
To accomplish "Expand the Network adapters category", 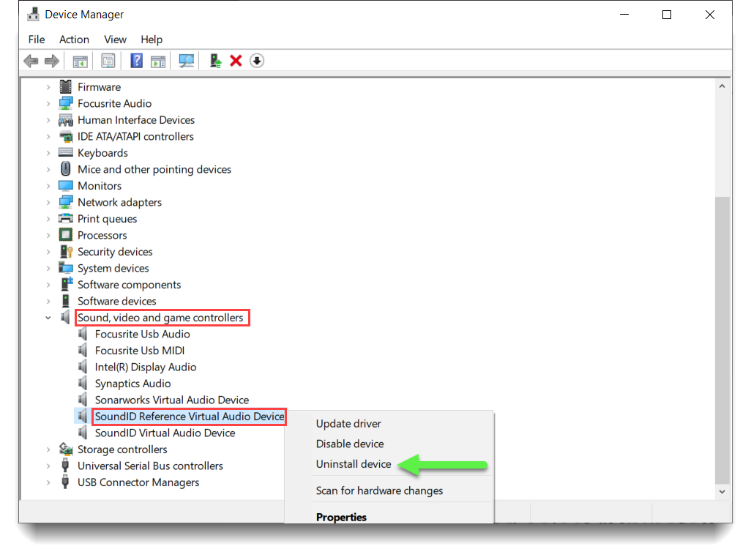I will coord(48,203).
